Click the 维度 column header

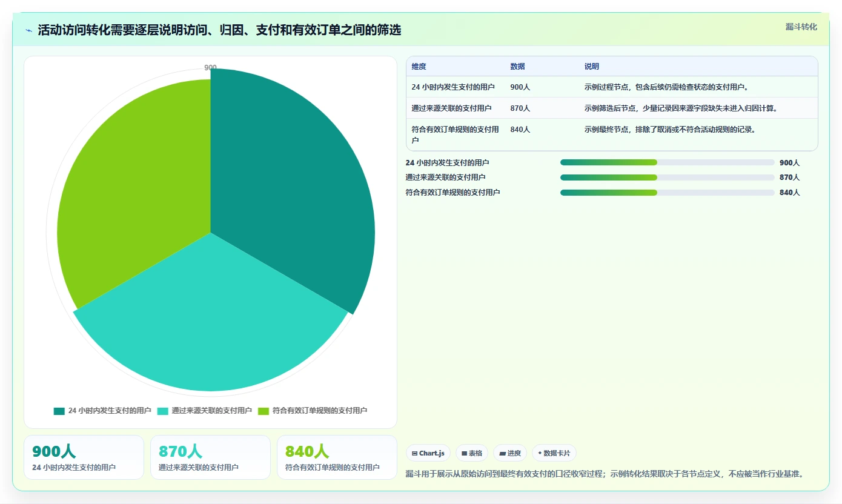419,67
